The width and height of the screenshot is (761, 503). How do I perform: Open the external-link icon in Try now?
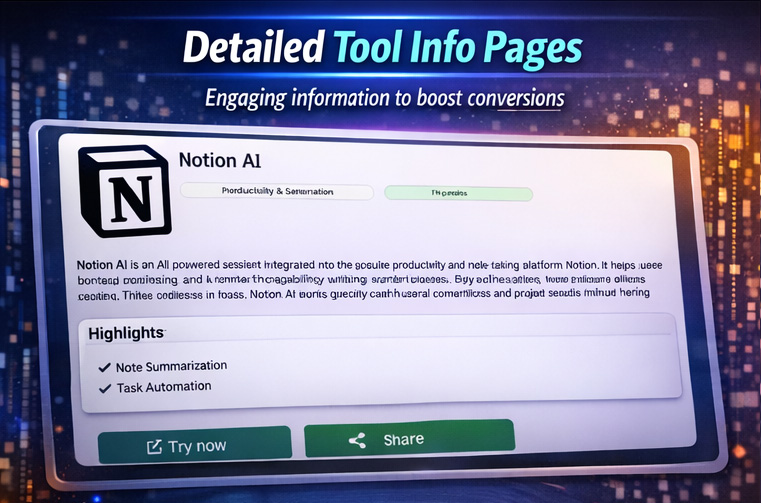[154, 447]
